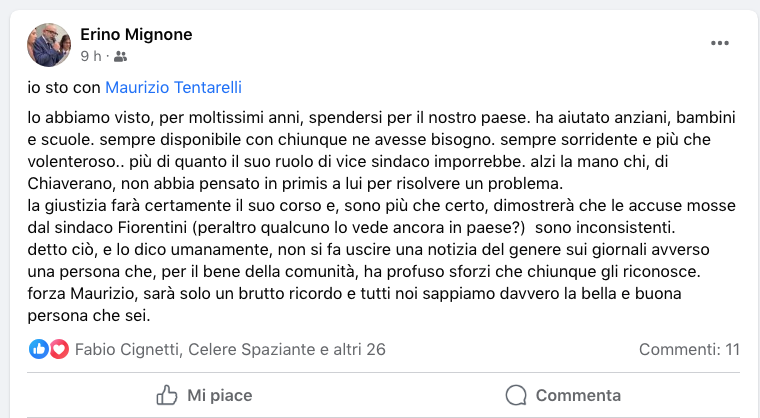The width and height of the screenshot is (760, 418).
Task: Click the "9 h" post timestamp
Action: click(91, 56)
